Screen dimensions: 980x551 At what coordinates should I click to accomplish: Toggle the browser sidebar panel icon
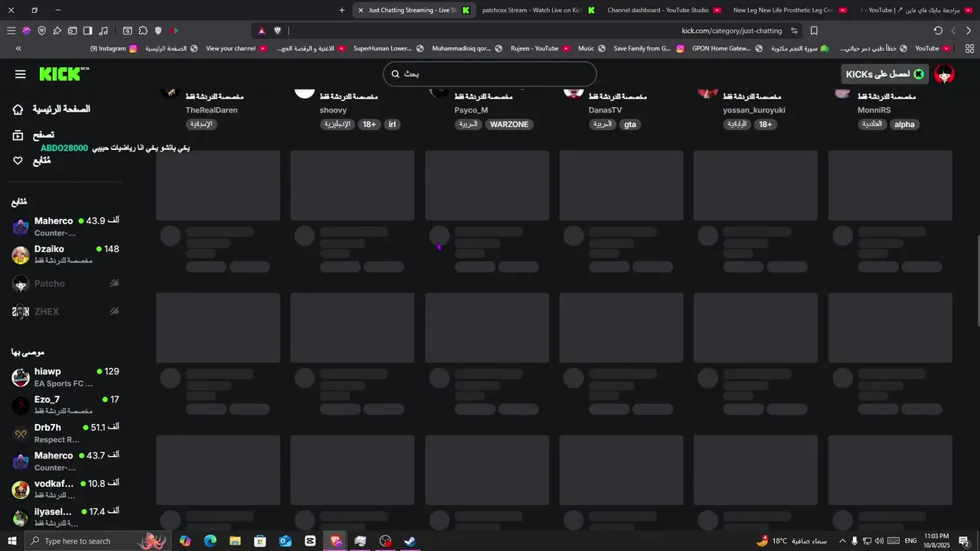(x=87, y=31)
